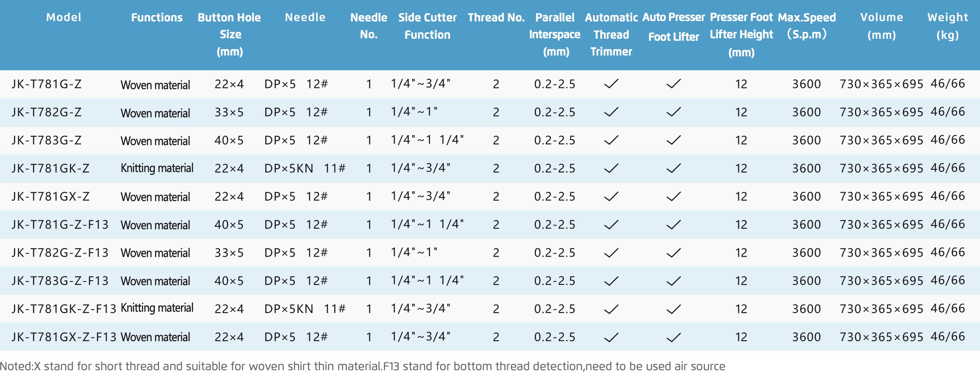This screenshot has width=980, height=382.
Task: Click the Auto Presser Foot Lifter checkmark for JK-T781GK-Z
Action: (x=674, y=168)
